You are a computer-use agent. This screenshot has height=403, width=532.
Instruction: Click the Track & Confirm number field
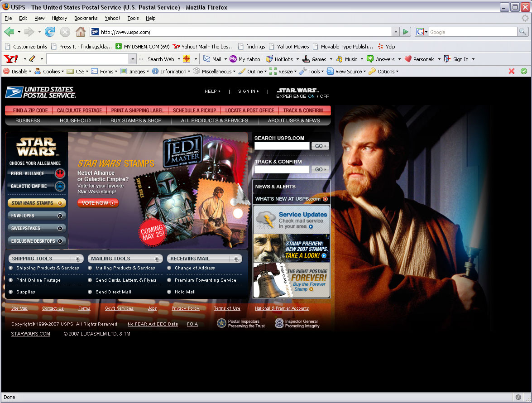point(282,169)
